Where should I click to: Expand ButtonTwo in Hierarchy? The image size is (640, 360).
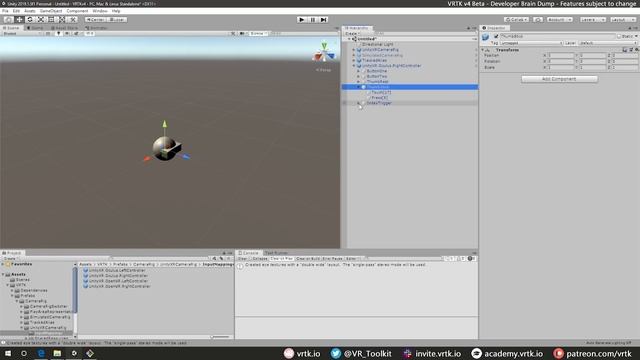pos(359,76)
